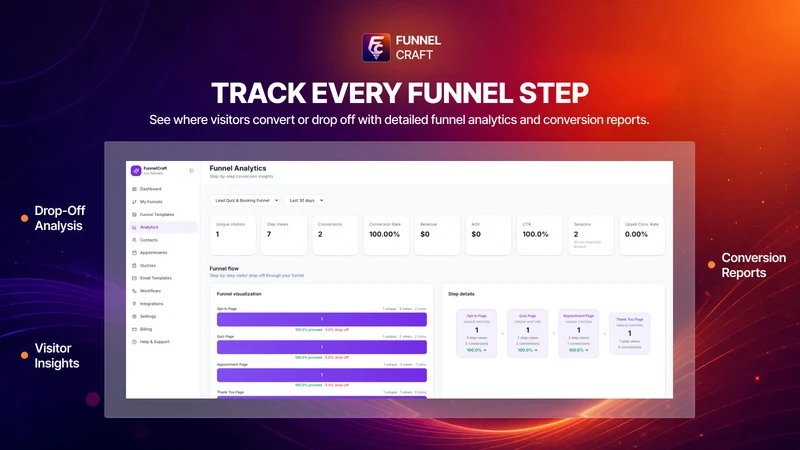
Task: Click the Upsell Conv. Rate card
Action: point(642,235)
